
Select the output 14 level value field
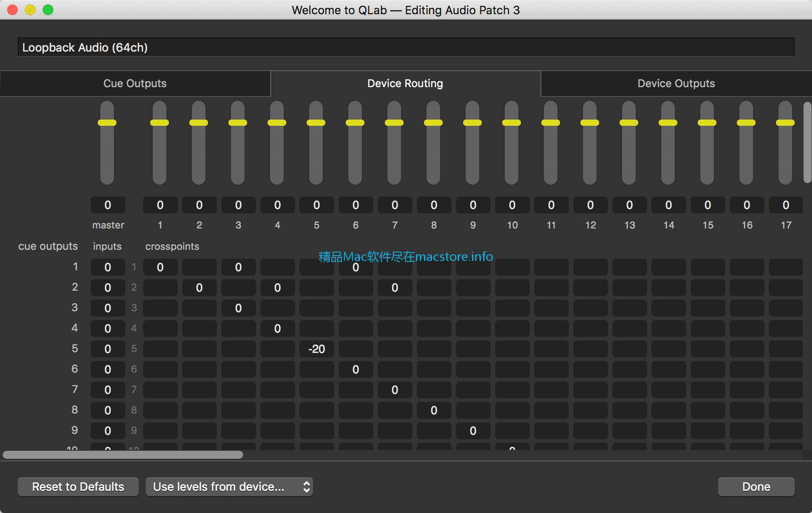(x=668, y=205)
